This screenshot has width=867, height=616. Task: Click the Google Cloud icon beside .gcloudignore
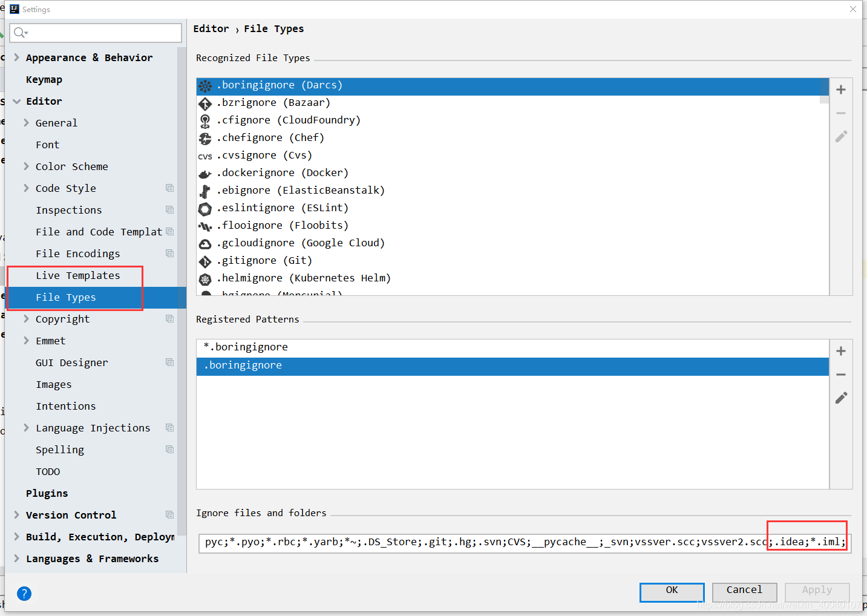point(205,244)
